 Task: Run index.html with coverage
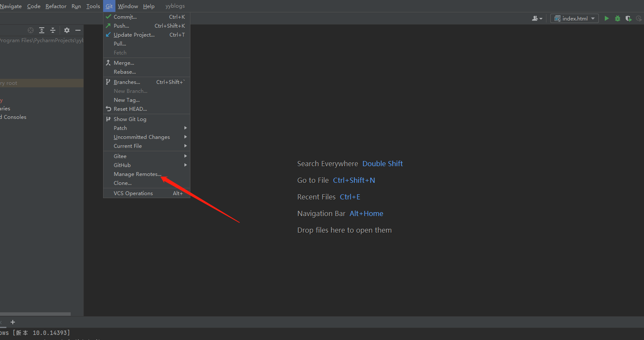(x=628, y=18)
